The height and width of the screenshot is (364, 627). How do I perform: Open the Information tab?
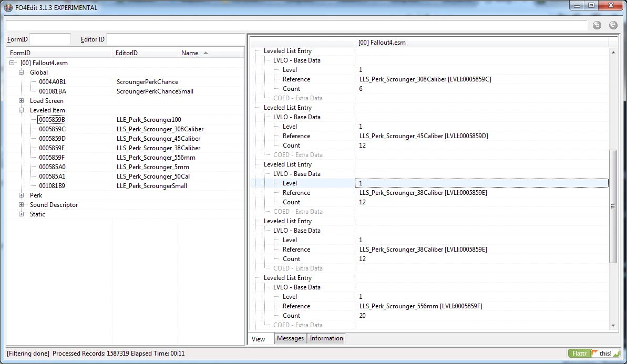pyautogui.click(x=326, y=338)
